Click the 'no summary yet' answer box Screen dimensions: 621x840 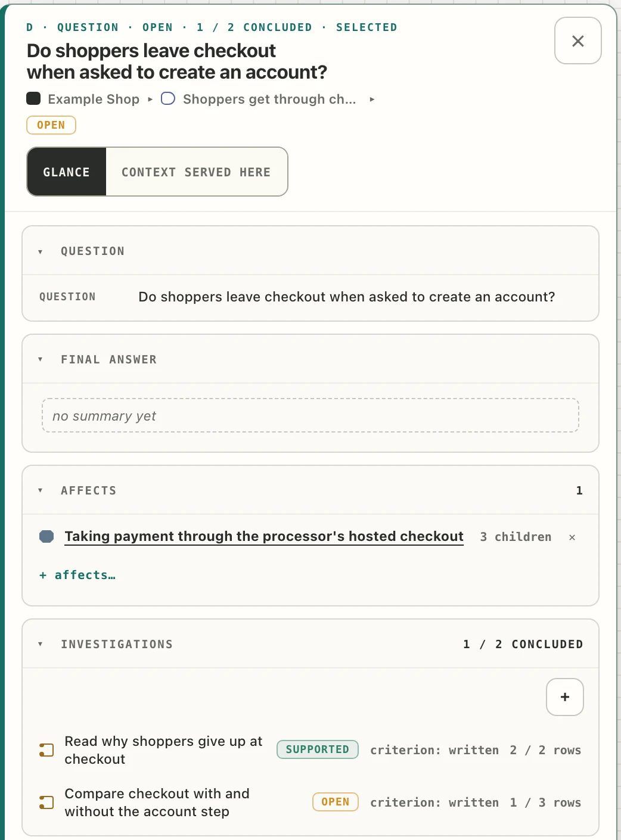310,415
